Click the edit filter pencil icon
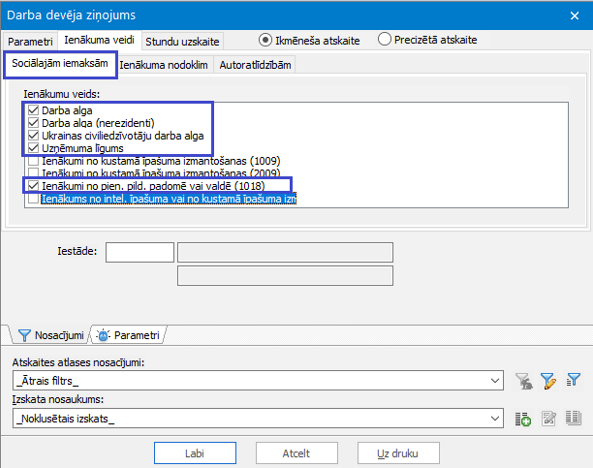593x468 pixels. (x=548, y=381)
